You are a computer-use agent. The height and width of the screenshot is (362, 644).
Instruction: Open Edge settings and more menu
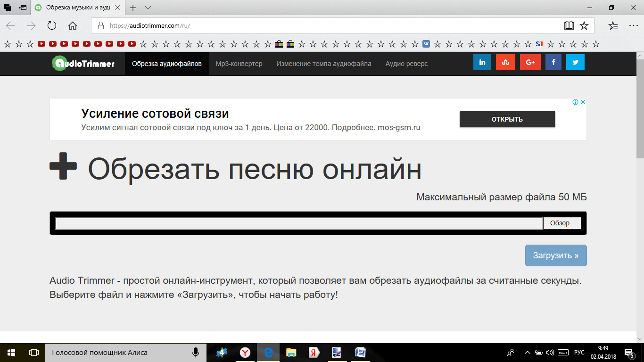(x=633, y=25)
